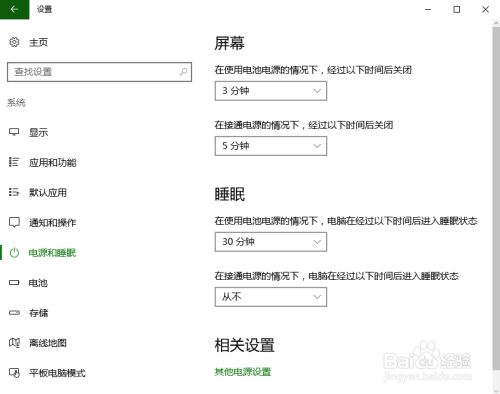The image size is (500, 394).
Task: Click the 相关设置 heading
Action: [x=244, y=345]
